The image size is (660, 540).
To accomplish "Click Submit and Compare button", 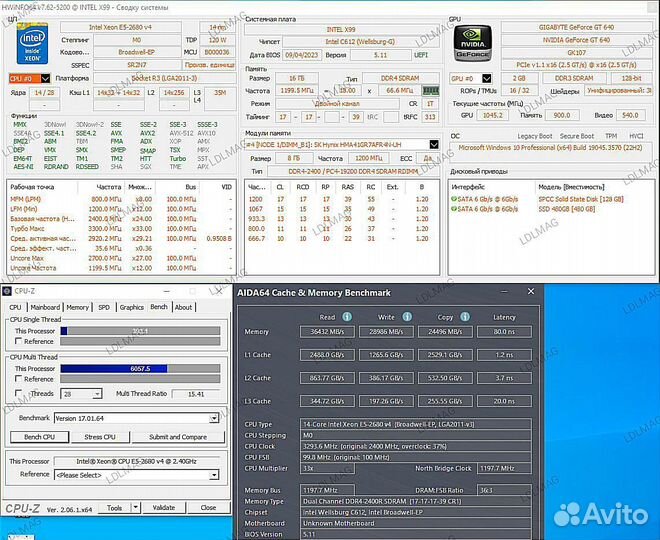I will [178, 437].
